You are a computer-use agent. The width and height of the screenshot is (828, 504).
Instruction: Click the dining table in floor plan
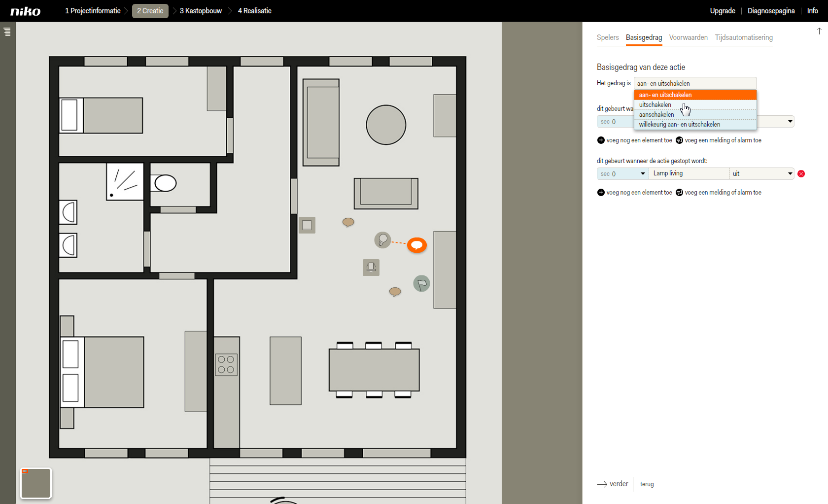[374, 370]
